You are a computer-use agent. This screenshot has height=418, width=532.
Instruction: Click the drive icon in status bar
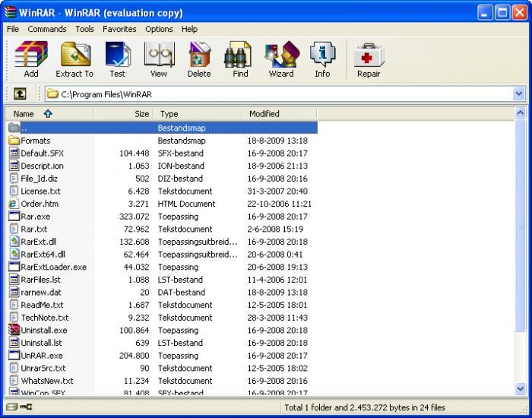coord(13,407)
